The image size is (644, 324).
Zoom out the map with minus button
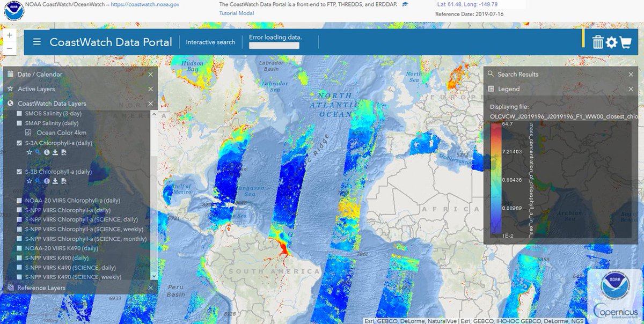pos(10,48)
